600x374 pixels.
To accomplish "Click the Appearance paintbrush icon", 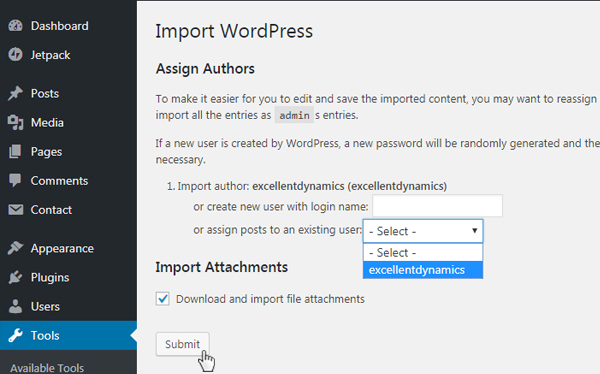I will tap(15, 248).
